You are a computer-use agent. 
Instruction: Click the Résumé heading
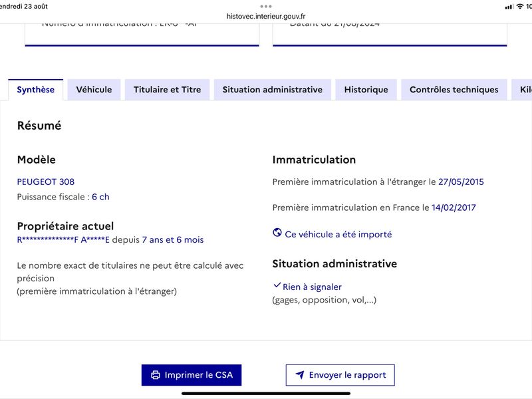click(39, 126)
